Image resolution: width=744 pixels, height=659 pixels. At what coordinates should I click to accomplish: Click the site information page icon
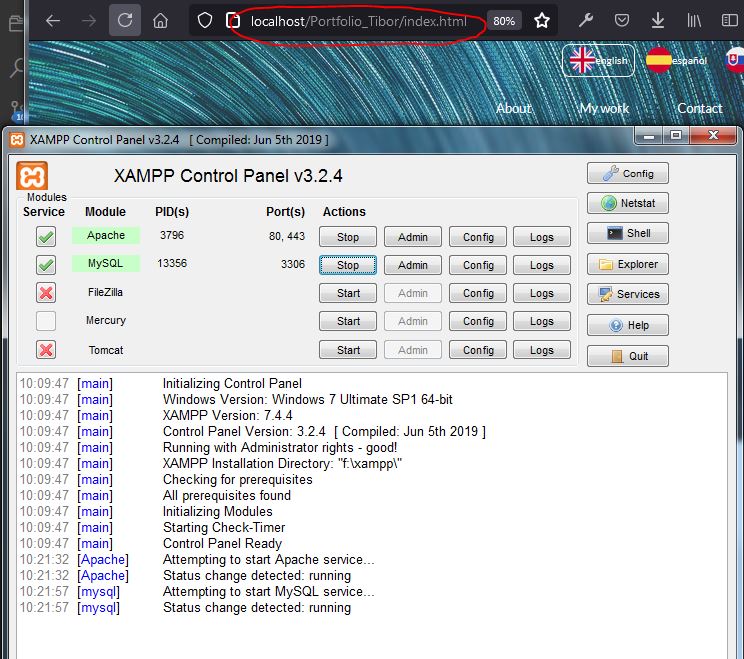point(233,20)
